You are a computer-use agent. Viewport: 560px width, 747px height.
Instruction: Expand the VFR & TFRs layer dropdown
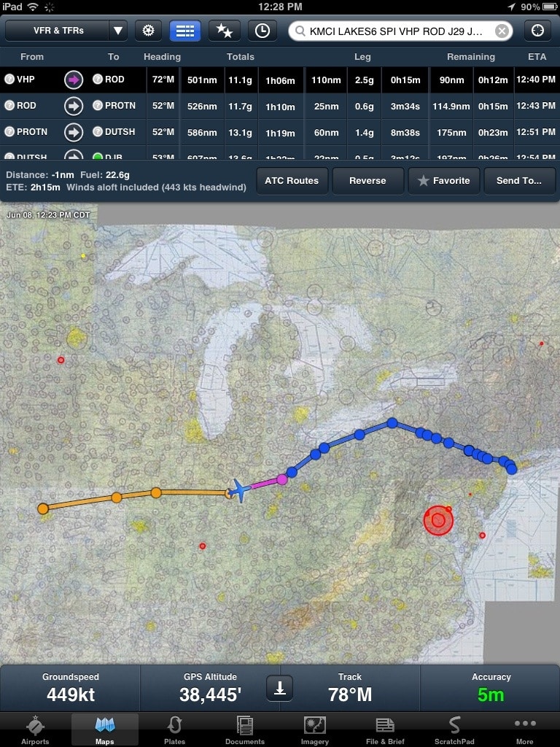(x=117, y=31)
